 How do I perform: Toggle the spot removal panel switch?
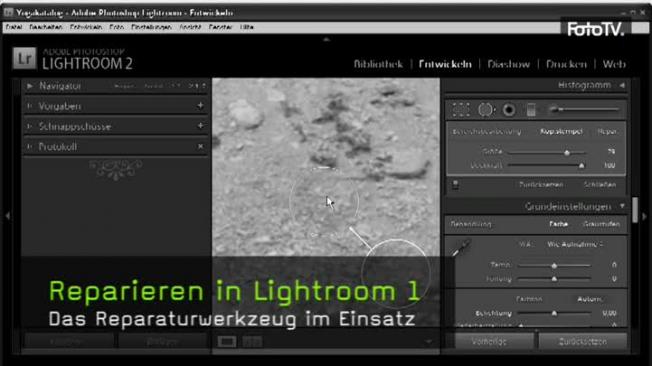[455, 185]
